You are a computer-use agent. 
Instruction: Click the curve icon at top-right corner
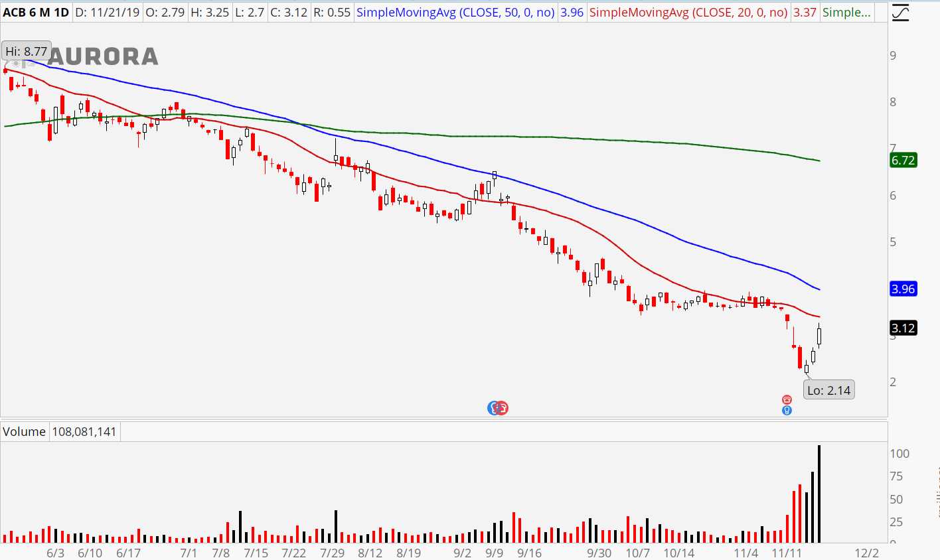coord(901,13)
